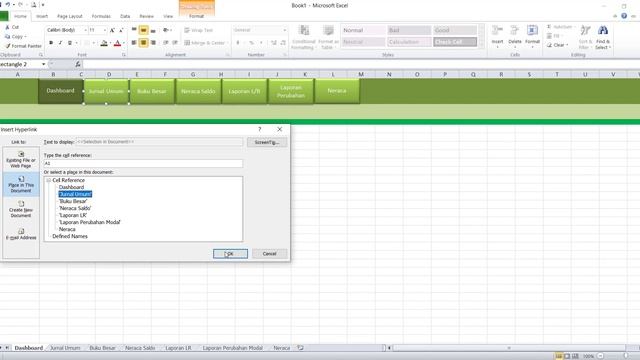
Task: Collapse the Cell Reference tree node
Action: pyautogui.click(x=49, y=180)
